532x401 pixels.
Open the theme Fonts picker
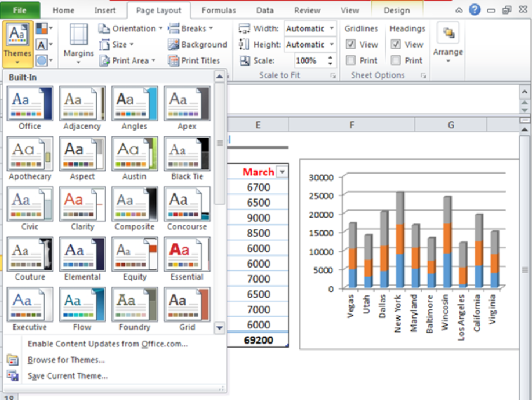(x=44, y=45)
